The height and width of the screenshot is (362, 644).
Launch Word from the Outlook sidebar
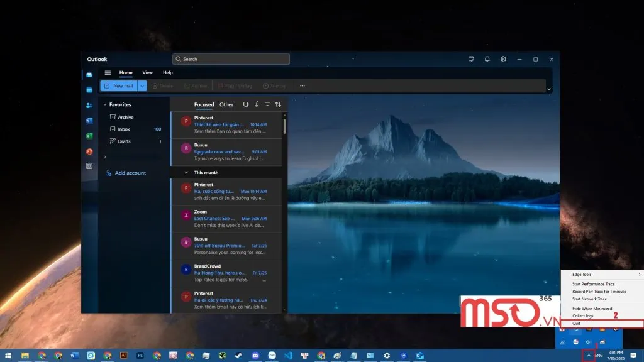[x=89, y=121]
